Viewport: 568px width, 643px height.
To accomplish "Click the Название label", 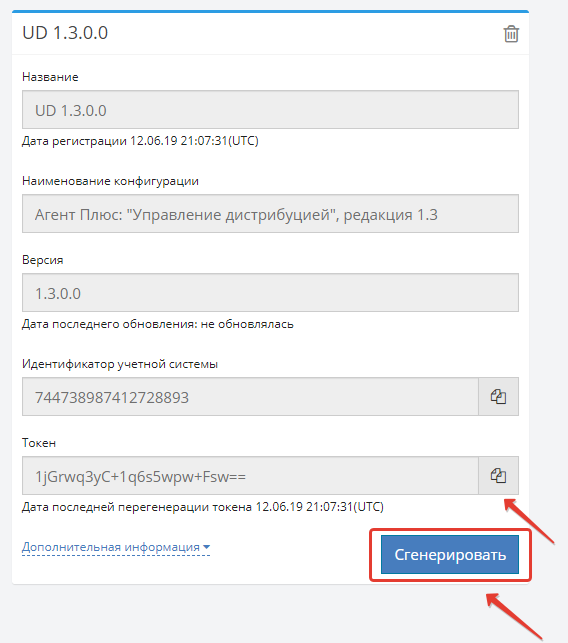I will pyautogui.click(x=50, y=77).
